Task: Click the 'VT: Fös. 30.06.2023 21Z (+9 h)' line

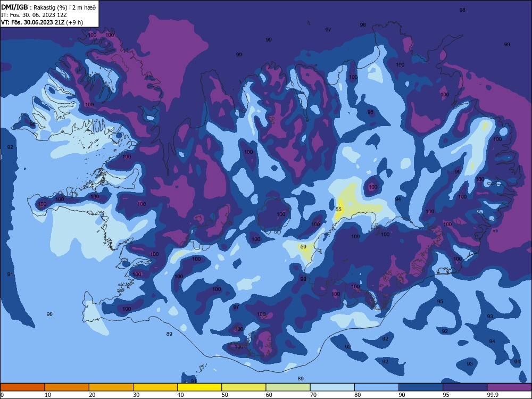Action: (42, 22)
